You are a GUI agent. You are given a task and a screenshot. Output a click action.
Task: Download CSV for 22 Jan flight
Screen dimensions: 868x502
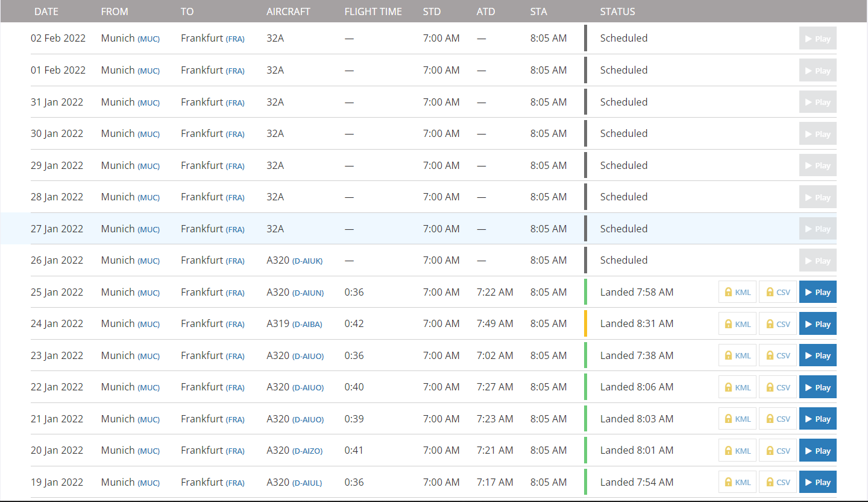click(778, 387)
